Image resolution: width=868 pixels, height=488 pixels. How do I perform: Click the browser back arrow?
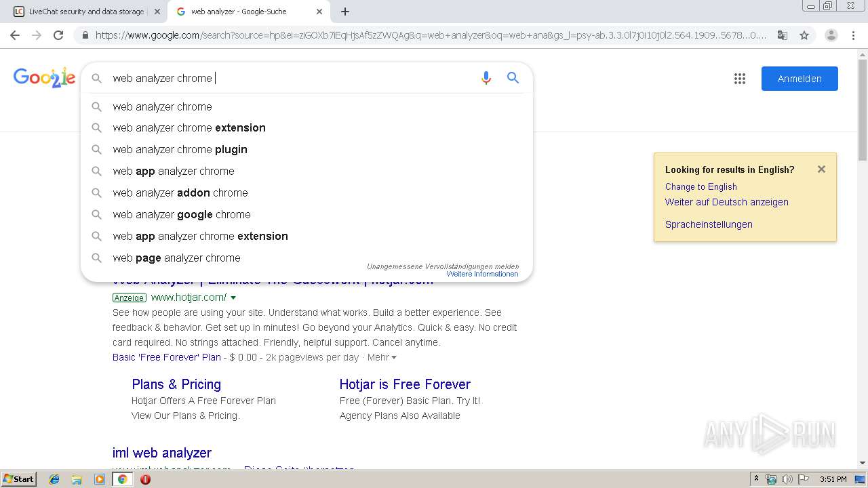tap(15, 35)
